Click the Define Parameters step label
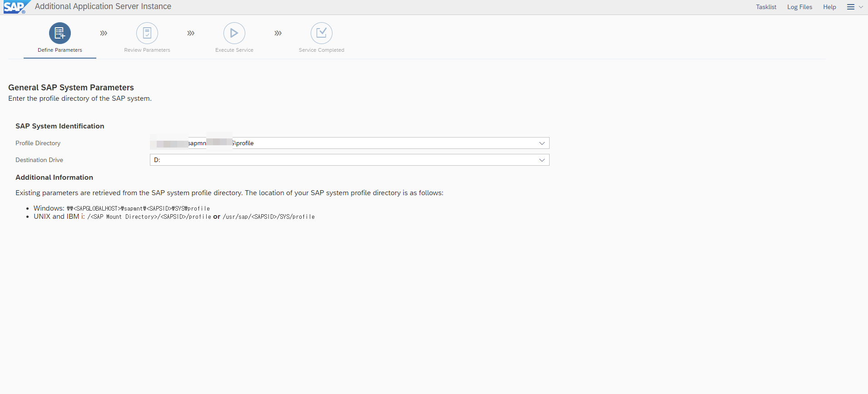The image size is (868, 394). tap(60, 50)
